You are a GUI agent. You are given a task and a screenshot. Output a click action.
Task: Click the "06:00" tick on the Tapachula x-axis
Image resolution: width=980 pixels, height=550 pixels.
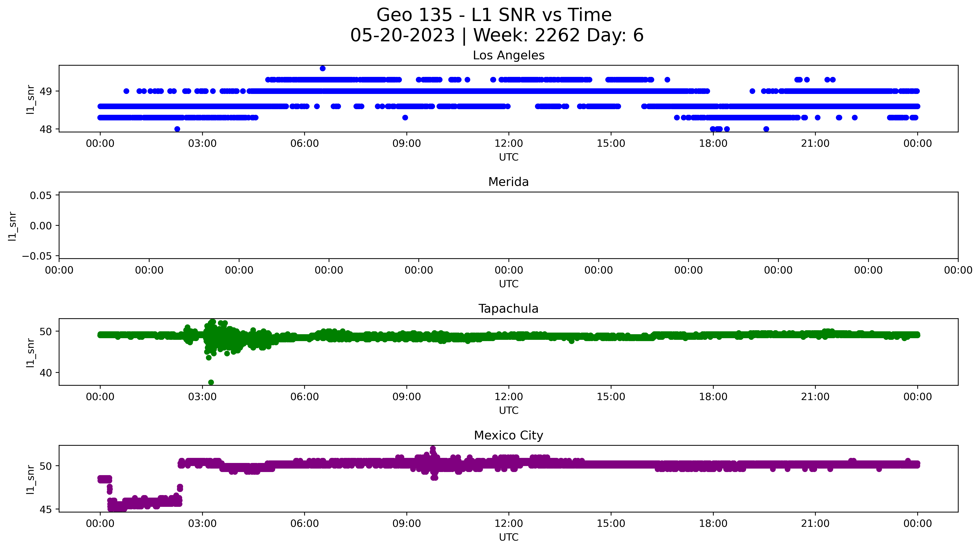click(304, 397)
